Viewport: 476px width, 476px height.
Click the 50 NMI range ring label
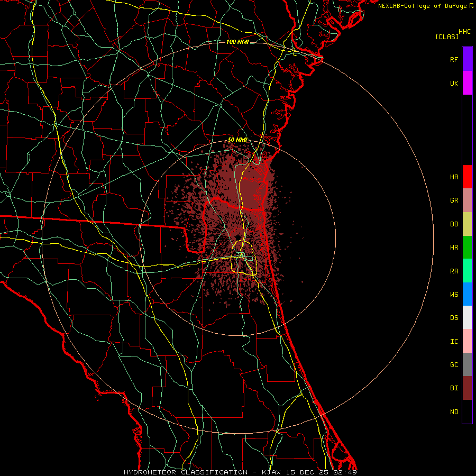tap(237, 140)
